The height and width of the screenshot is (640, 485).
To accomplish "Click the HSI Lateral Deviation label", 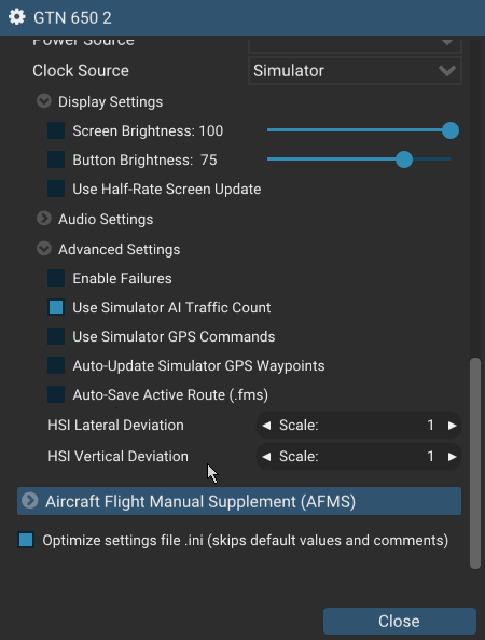I will (x=116, y=425).
